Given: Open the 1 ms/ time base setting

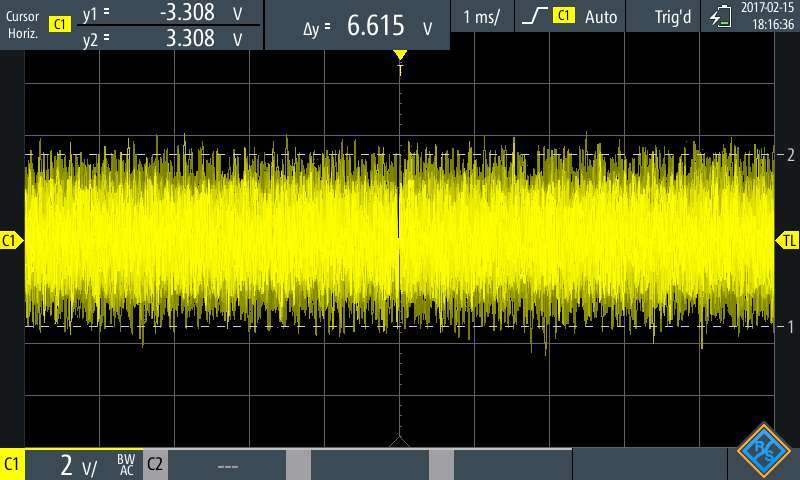Looking at the screenshot, I should pos(482,17).
